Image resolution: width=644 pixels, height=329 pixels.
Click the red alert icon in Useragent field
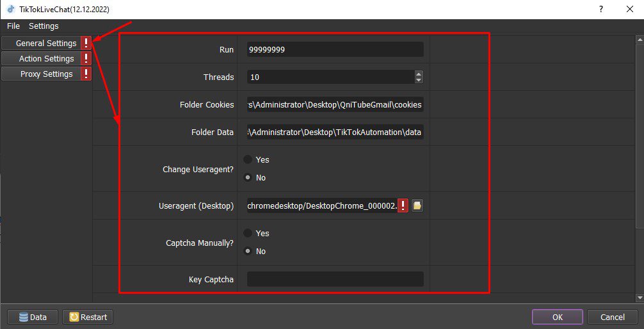tap(403, 205)
